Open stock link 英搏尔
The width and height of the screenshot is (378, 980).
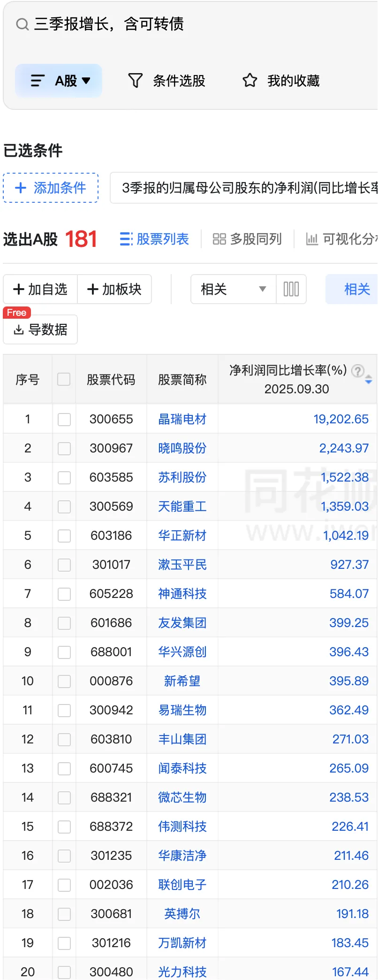182,914
